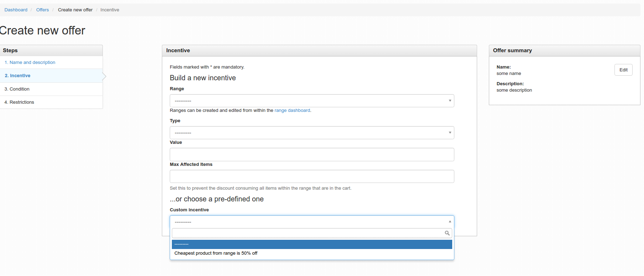The image size is (644, 276).
Task: Click the dropdown search text box
Action: (x=308, y=233)
